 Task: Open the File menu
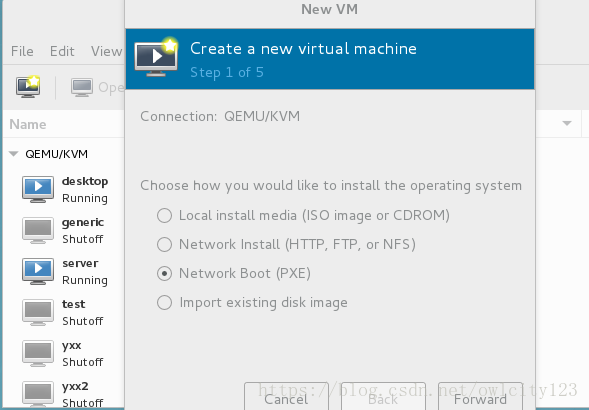pos(22,51)
